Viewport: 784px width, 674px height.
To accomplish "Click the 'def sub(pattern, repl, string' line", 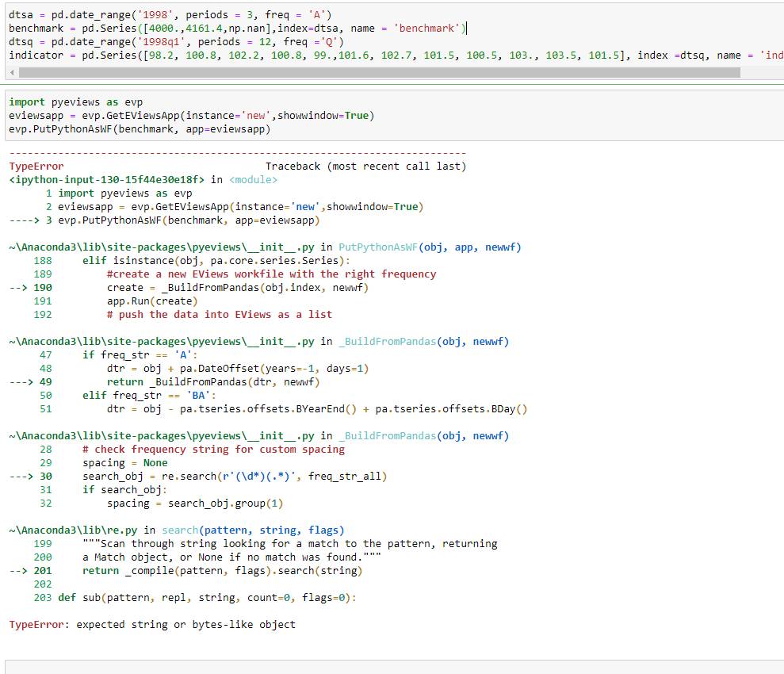I will tap(206, 598).
